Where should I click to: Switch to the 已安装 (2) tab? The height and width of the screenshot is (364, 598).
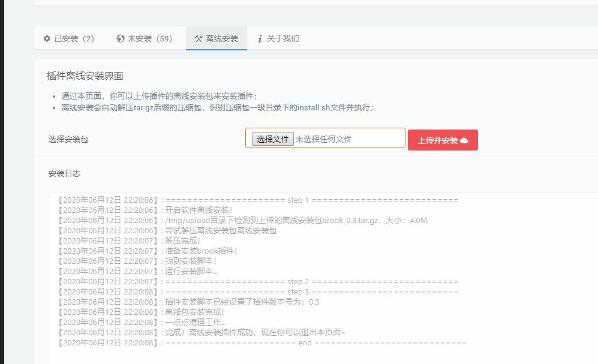69,38
